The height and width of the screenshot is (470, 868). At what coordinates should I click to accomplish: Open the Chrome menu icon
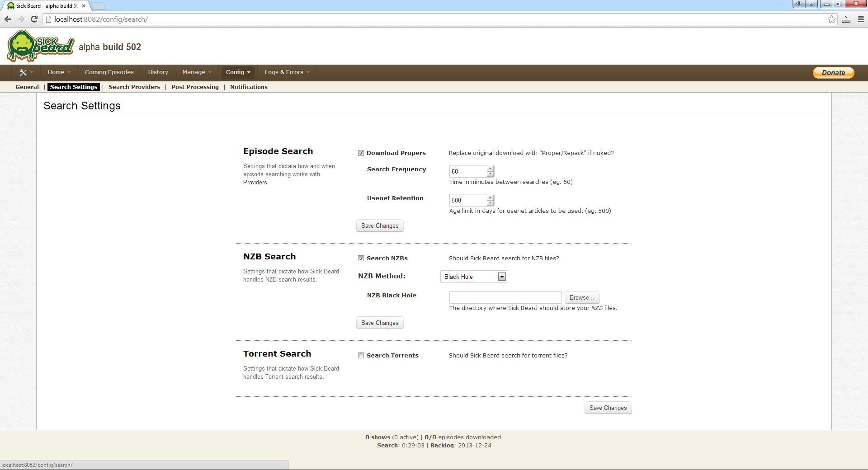[x=861, y=19]
